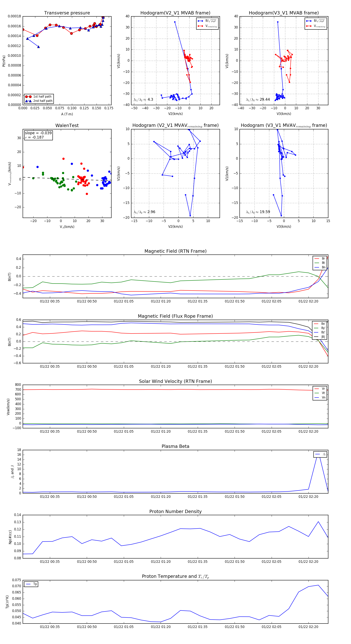Click the "V_A(km/s)" x-axis label of WalenTest
The height and width of the screenshot is (644, 351).
(x=67, y=227)
